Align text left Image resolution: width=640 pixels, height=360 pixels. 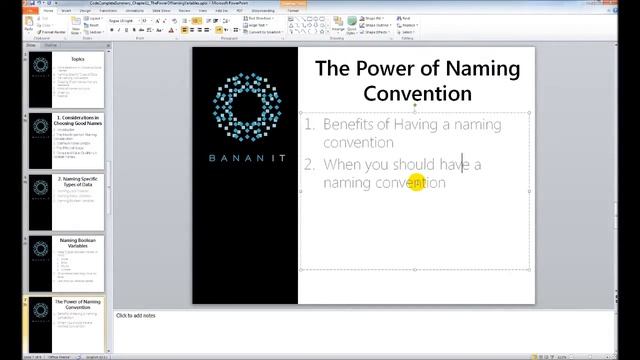coord(184,30)
